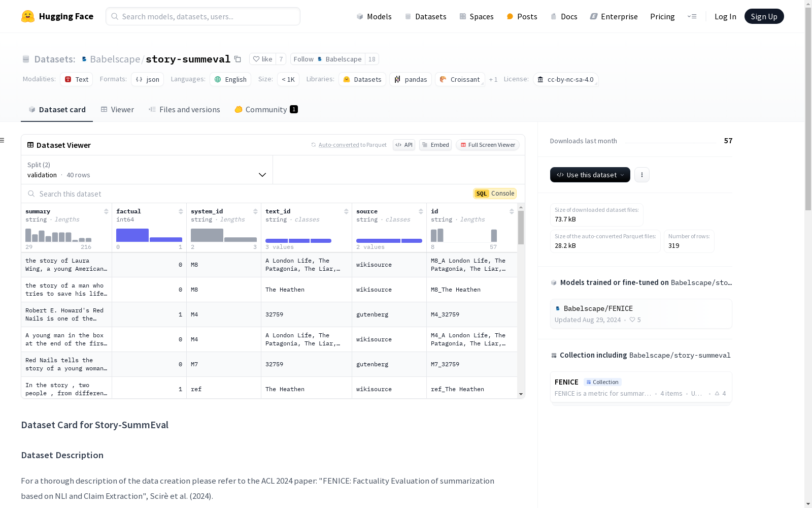Open the Pricing page link

click(x=662, y=16)
